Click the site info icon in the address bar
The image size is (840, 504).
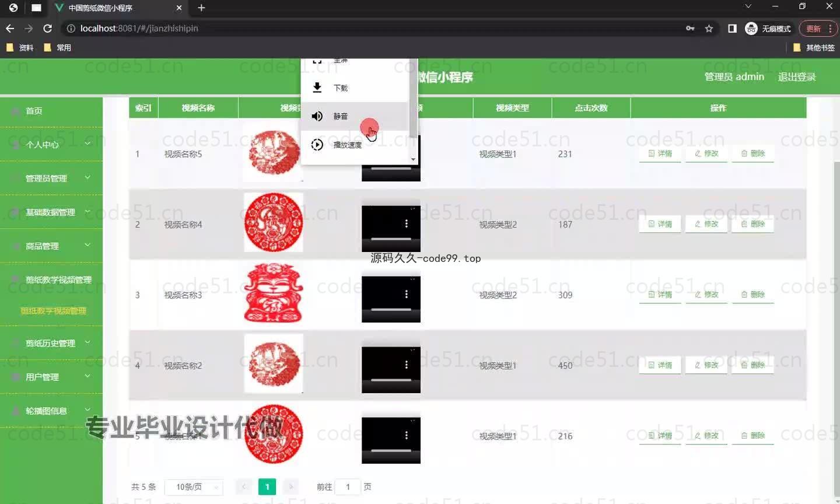[71, 28]
